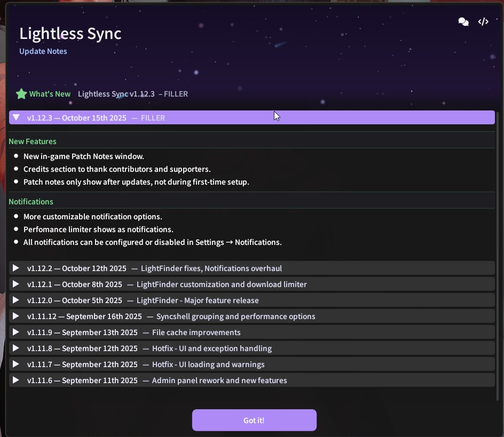Image resolution: width=504 pixels, height=437 pixels.
Task: Click the Lightless Sync v1.12.3 FILLER header text
Action: click(133, 94)
